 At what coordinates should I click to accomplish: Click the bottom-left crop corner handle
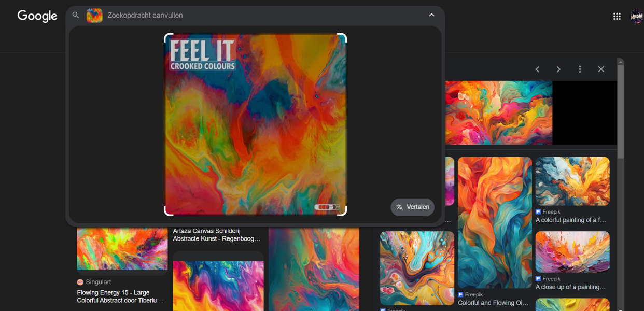(168, 212)
